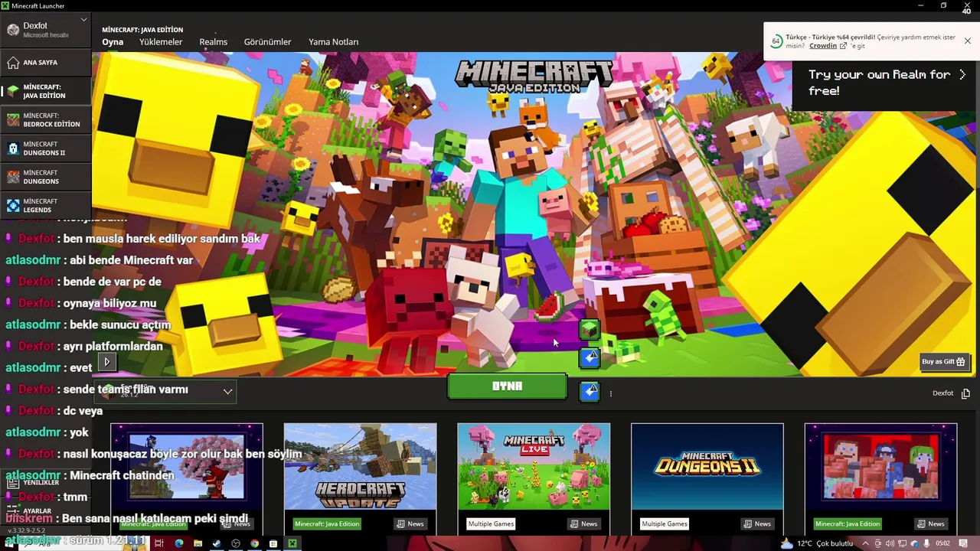The height and width of the screenshot is (551, 980).
Task: Switch to the Yama Notları tab
Action: pyautogui.click(x=333, y=42)
